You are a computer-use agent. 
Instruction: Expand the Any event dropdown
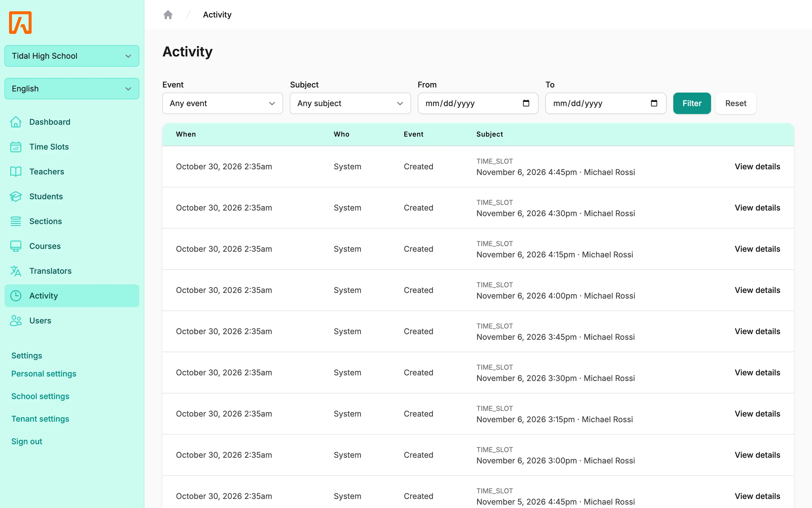point(222,103)
